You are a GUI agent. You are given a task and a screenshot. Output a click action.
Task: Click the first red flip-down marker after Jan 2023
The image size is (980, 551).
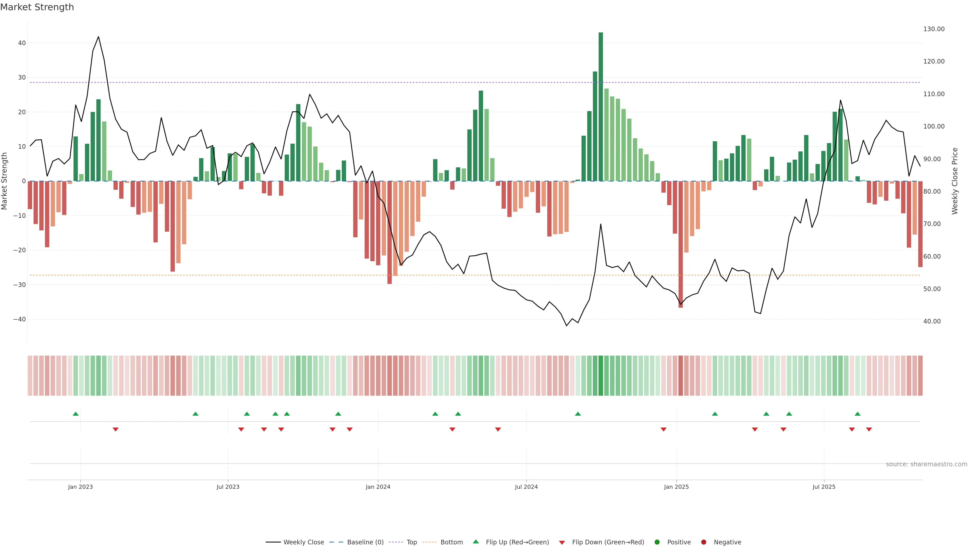pos(116,429)
